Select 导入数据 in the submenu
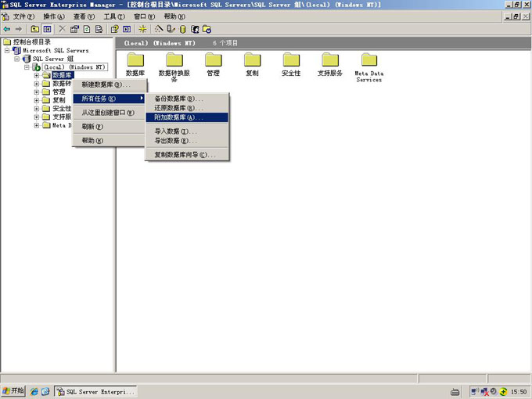 coord(187,131)
